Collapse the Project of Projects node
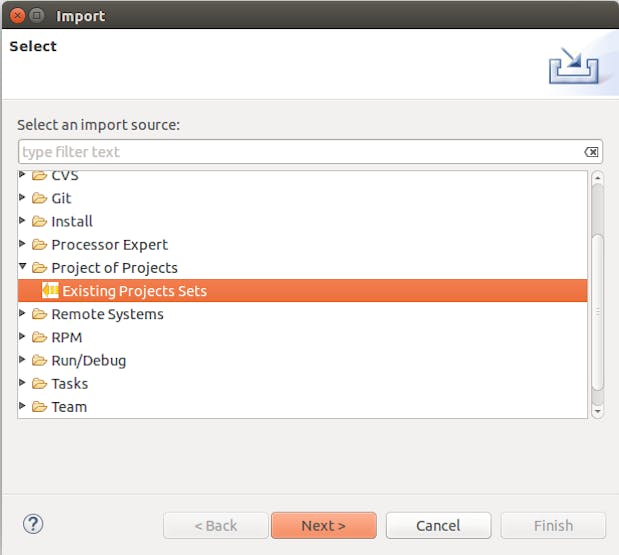 (x=23, y=266)
